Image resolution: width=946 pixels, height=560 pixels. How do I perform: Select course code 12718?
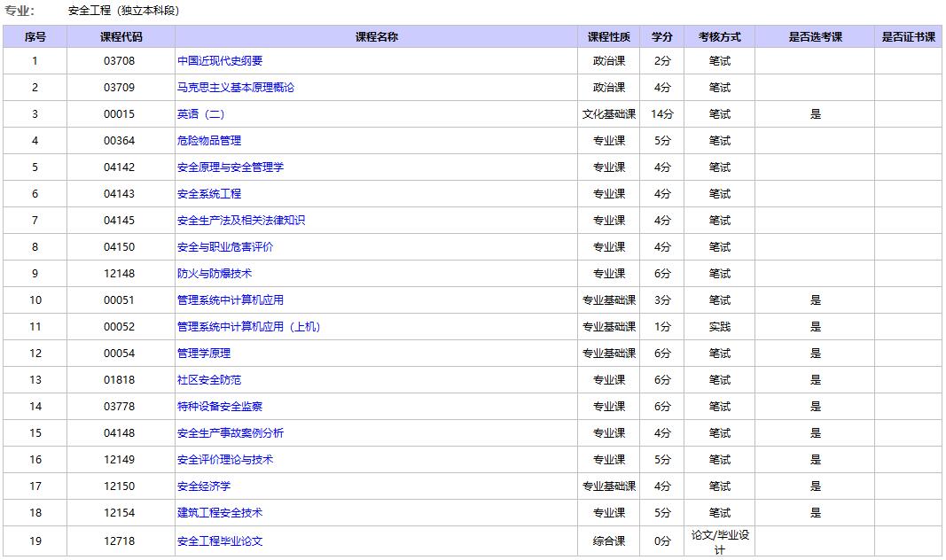click(120, 541)
